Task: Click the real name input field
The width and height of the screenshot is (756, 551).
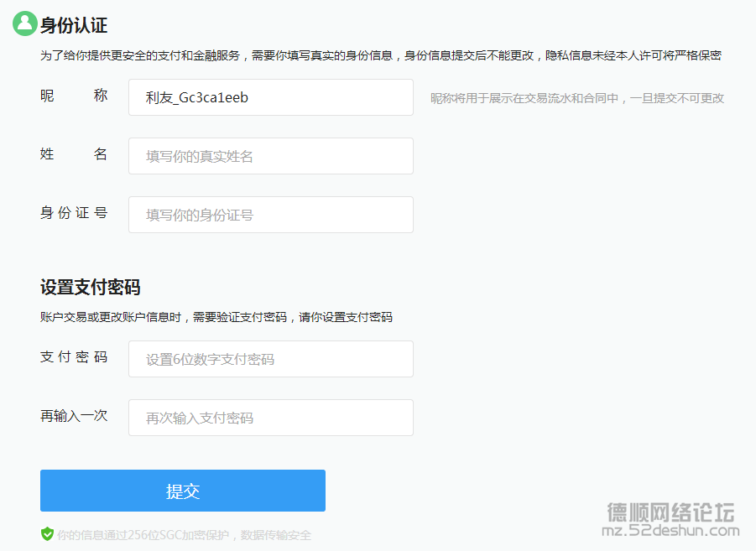Action: tap(270, 156)
